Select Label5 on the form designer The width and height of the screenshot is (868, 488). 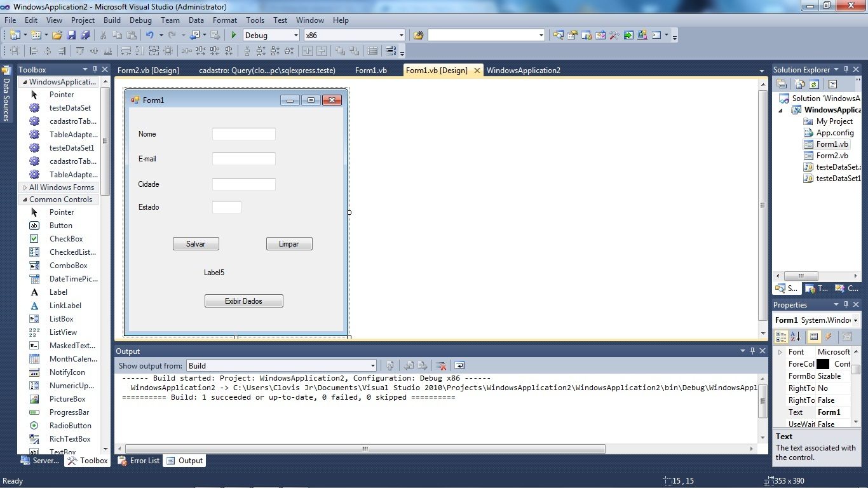tap(214, 273)
